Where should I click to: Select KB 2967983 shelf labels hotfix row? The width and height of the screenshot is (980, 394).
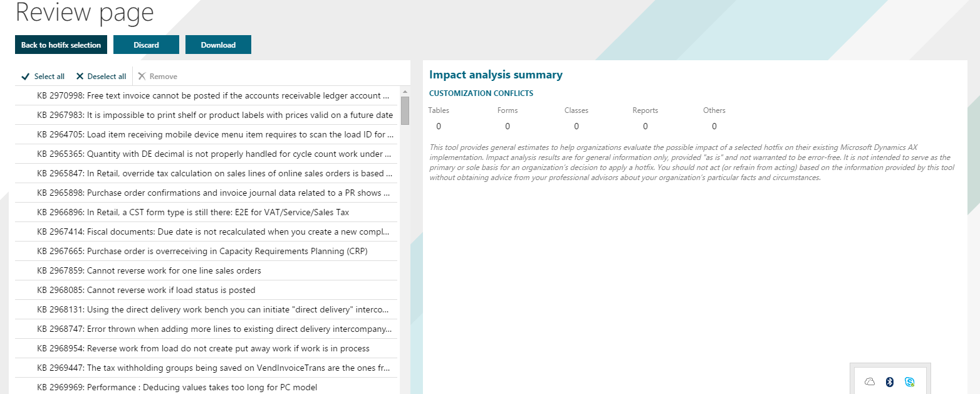point(214,115)
